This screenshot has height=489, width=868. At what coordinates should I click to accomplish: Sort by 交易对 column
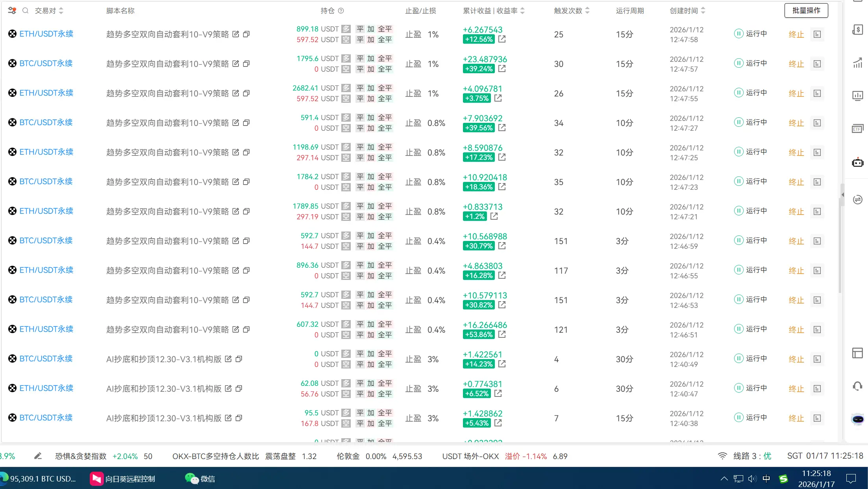[61, 11]
